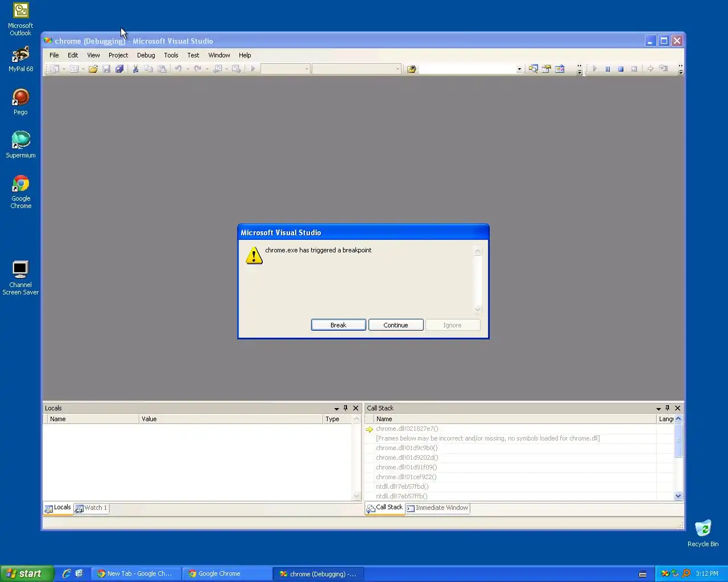Open Standard toolbar options overflow
The width and height of the screenshot is (728, 582).
(580, 69)
